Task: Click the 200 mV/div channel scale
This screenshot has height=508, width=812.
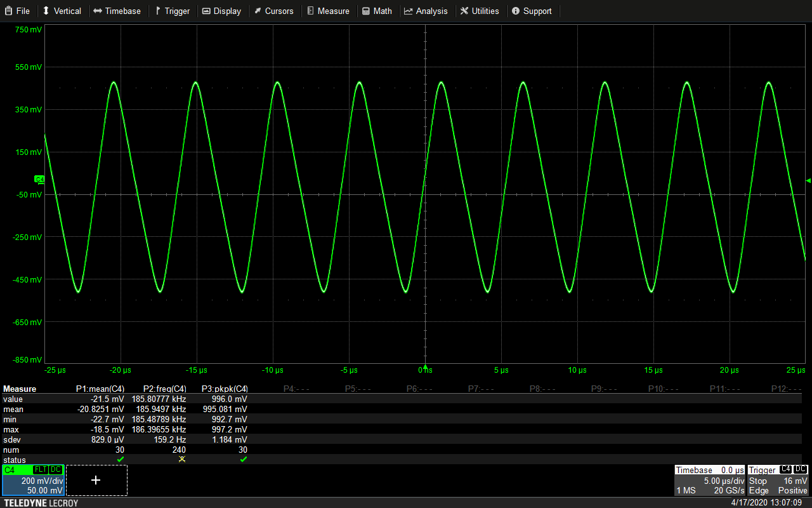Action: pos(42,481)
